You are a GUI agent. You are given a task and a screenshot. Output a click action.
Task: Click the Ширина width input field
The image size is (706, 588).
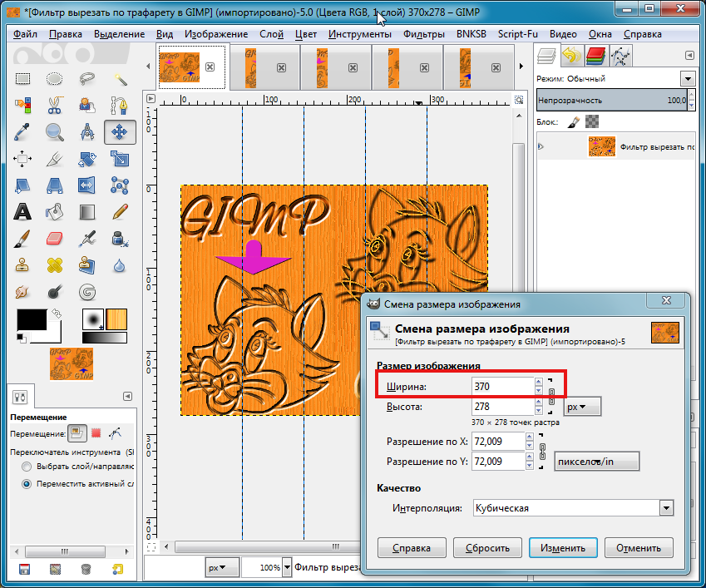[x=502, y=386]
